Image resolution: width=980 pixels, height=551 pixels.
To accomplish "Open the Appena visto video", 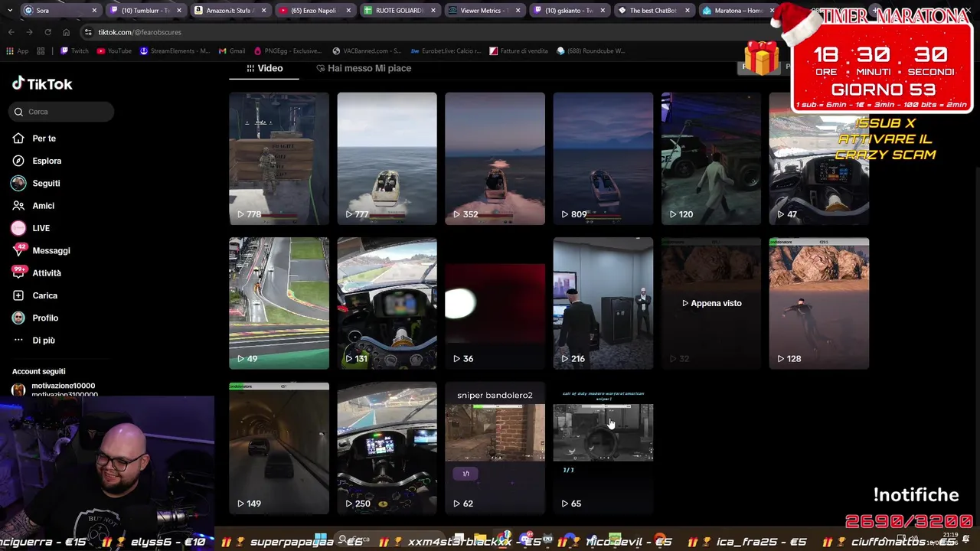I will (710, 303).
